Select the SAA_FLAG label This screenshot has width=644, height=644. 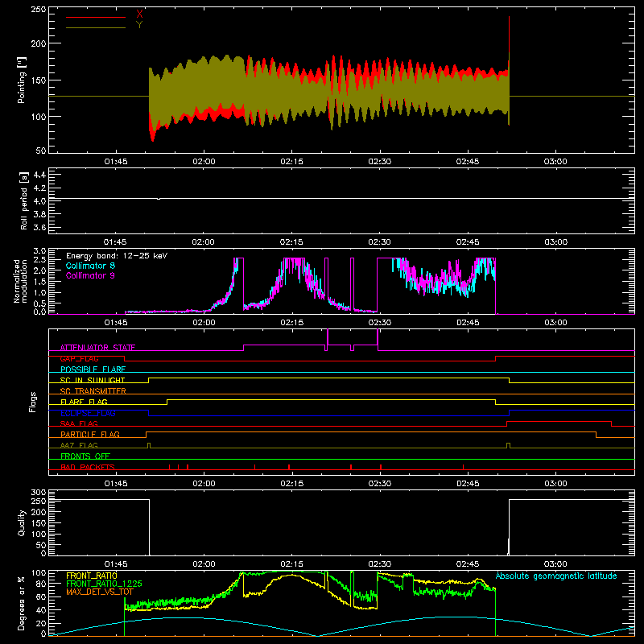79,423
